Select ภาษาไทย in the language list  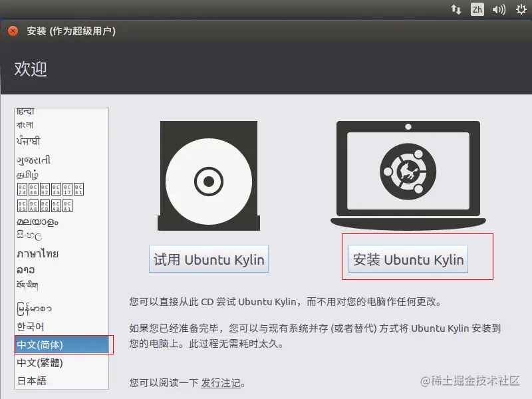click(62, 253)
